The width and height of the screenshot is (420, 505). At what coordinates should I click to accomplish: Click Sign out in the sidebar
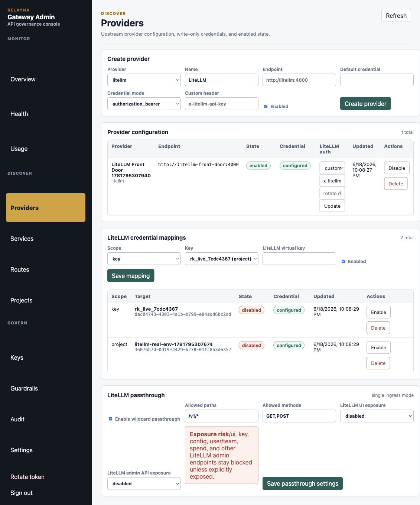pyautogui.click(x=22, y=493)
